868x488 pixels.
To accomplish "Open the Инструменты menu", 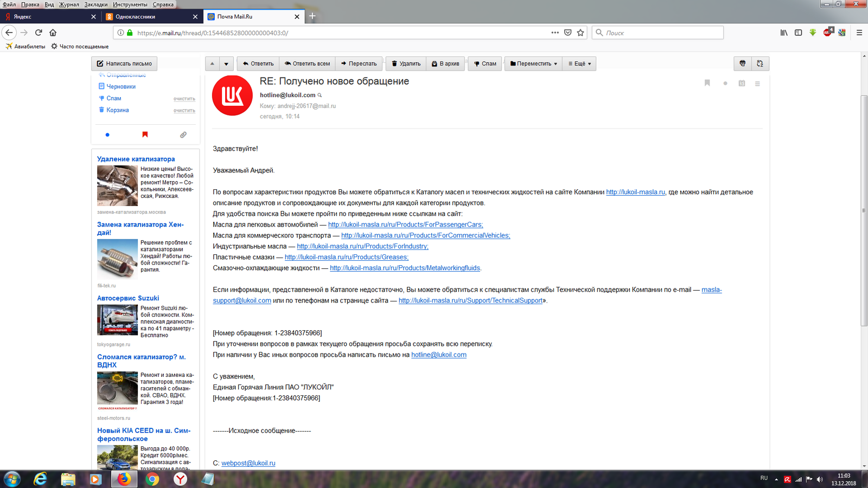I will (x=131, y=4).
